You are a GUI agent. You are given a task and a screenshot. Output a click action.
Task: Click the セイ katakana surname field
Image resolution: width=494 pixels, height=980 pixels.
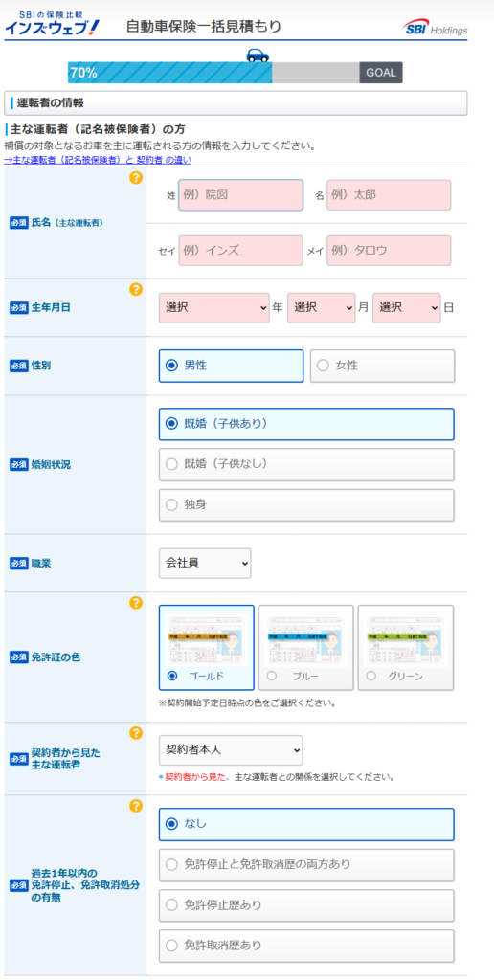pyautogui.click(x=240, y=251)
